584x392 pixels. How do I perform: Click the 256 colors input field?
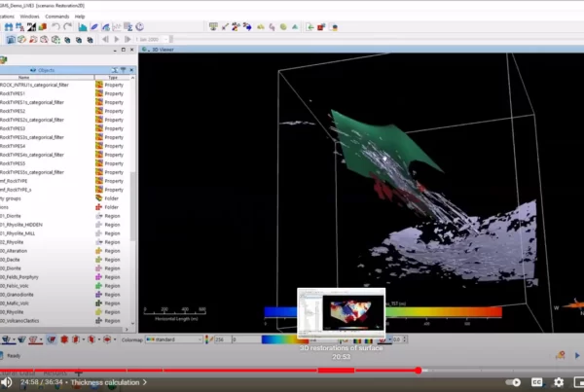222,339
